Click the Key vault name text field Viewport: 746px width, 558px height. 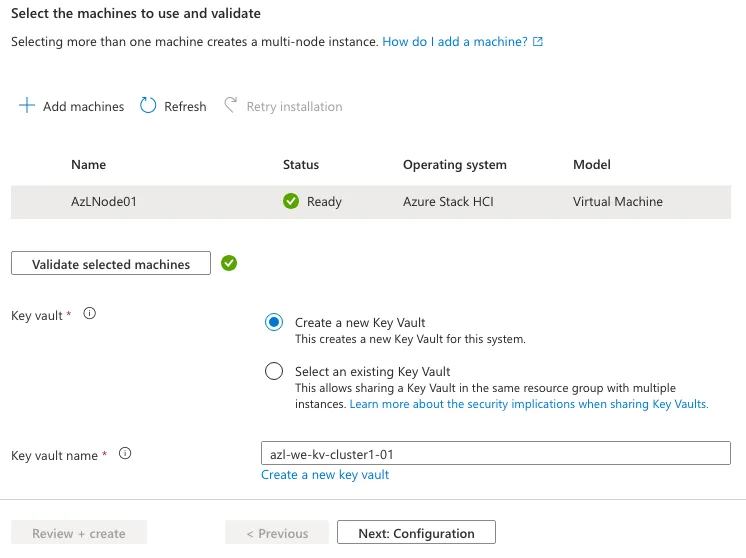point(495,454)
